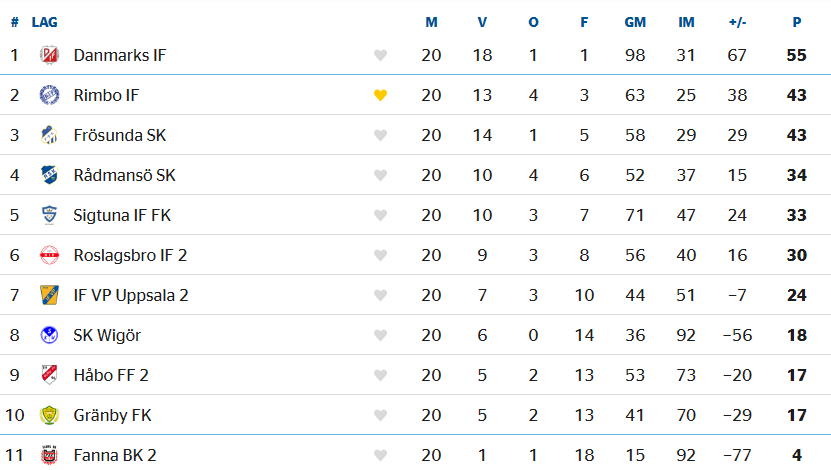Click the SK Wigör club crest
This screenshot has height=470, width=831.
point(49,335)
